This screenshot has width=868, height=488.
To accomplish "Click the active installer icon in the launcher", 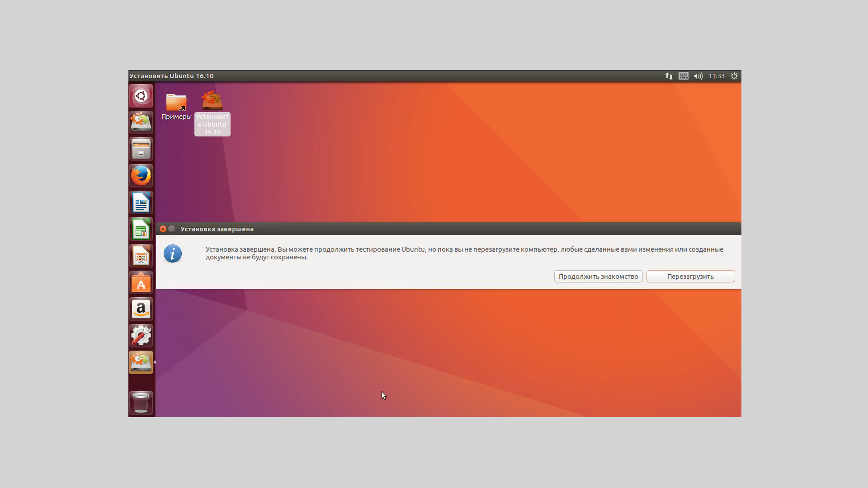I will pos(141,362).
